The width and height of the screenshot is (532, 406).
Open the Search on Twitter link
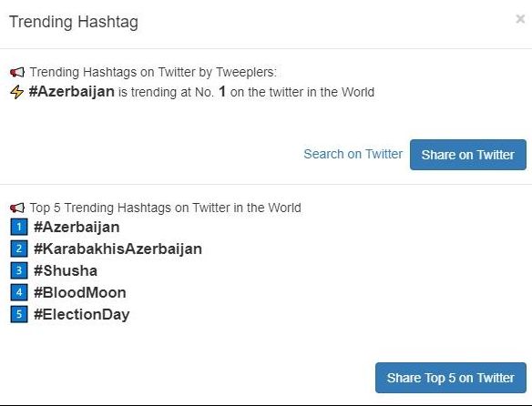click(353, 155)
